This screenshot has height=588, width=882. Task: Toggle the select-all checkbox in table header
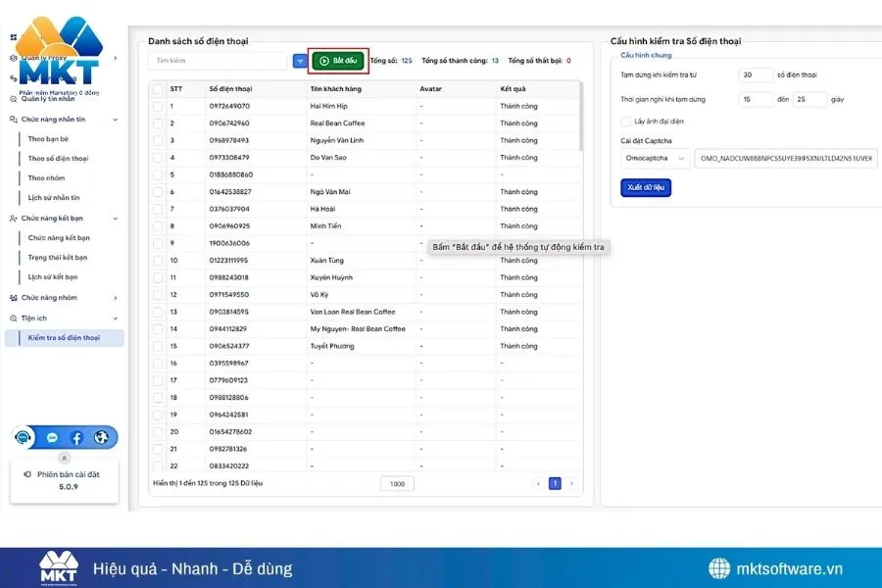tap(158, 89)
